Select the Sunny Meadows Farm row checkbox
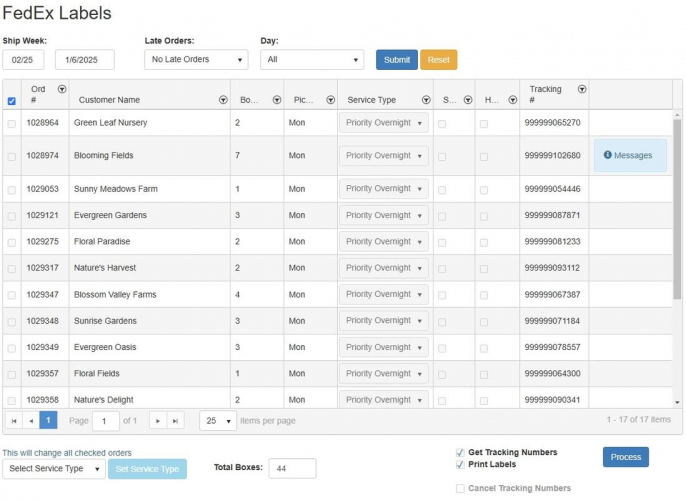This screenshot has height=500, width=686. [x=12, y=190]
